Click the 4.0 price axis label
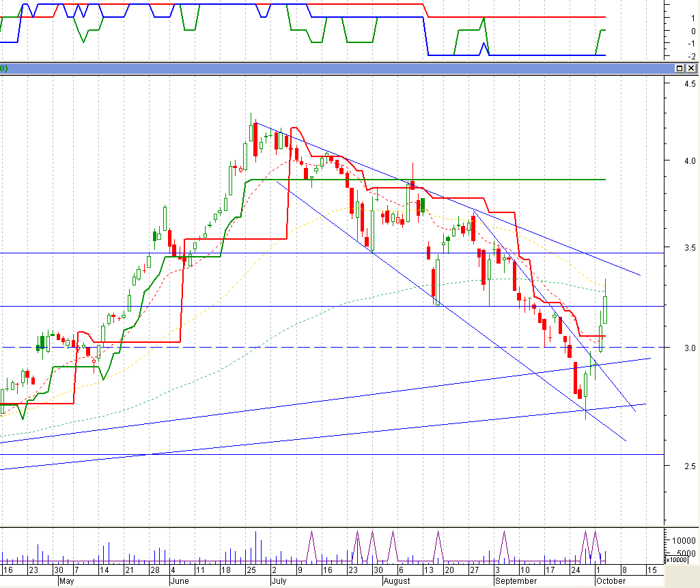 (690, 160)
